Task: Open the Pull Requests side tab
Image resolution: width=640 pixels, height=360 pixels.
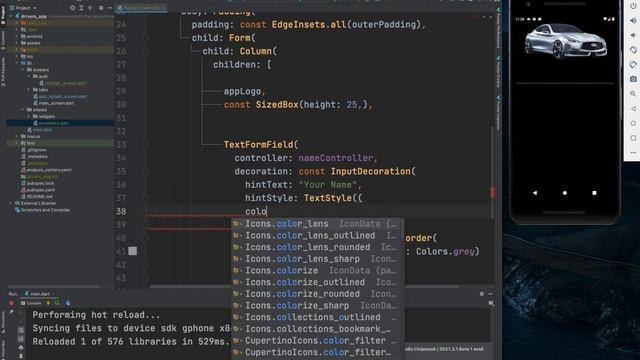Action: tap(3, 72)
